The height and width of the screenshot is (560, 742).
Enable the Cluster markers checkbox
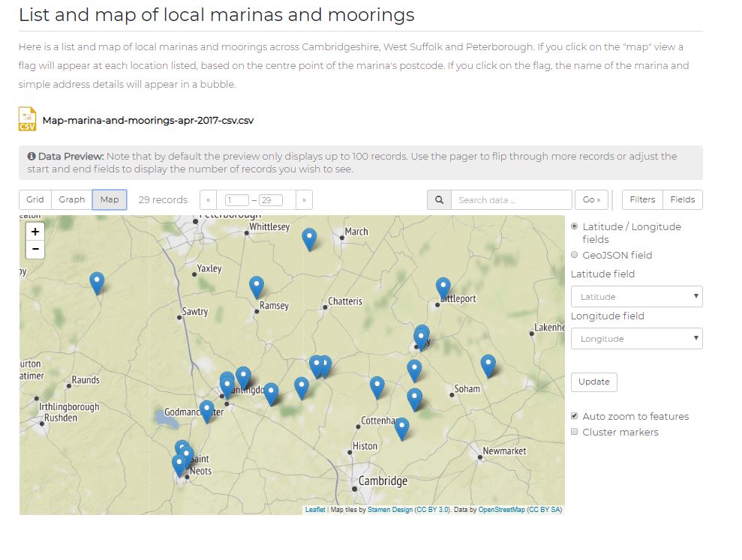(575, 432)
